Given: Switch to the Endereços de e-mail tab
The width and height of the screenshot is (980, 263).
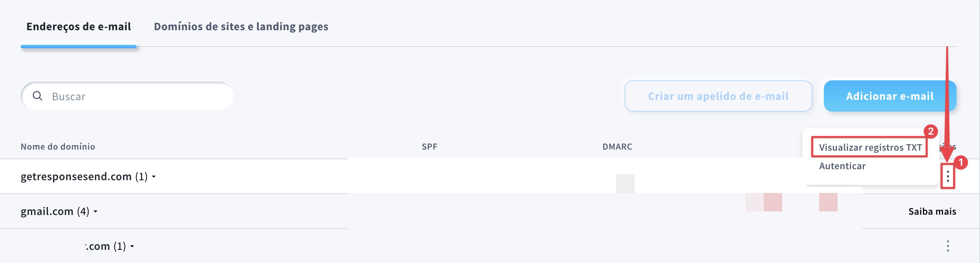Looking at the screenshot, I should (x=78, y=27).
